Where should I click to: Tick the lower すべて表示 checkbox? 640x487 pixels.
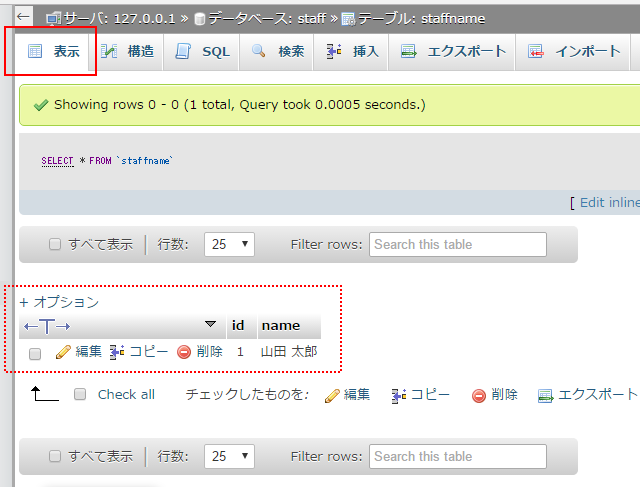(55, 456)
